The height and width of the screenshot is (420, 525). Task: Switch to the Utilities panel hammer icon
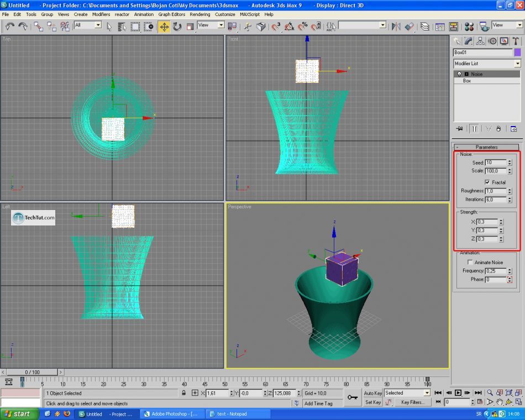(516, 41)
